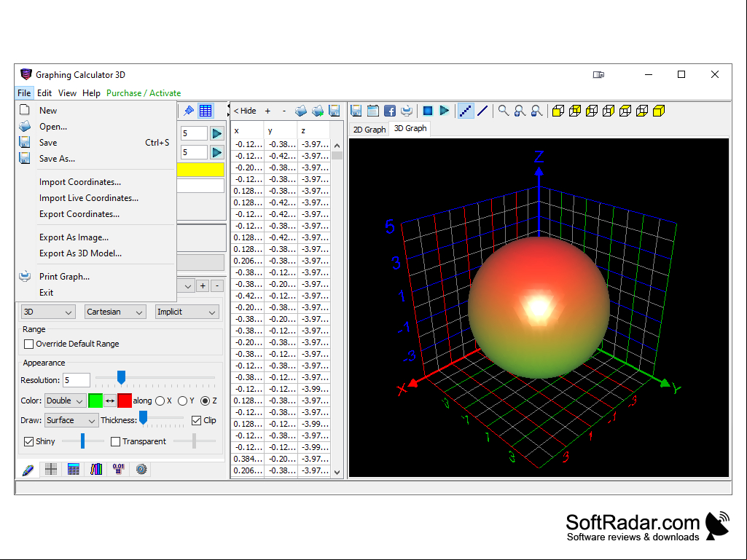Viewport: 747px width, 560px height.
Task: Click the table scrollbar down arrow
Action: 337,473
